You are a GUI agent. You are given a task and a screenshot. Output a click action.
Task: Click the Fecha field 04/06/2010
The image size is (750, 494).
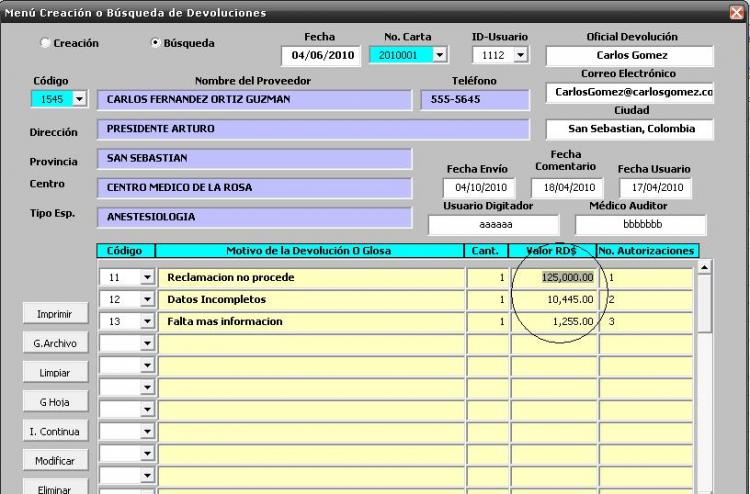click(321, 55)
